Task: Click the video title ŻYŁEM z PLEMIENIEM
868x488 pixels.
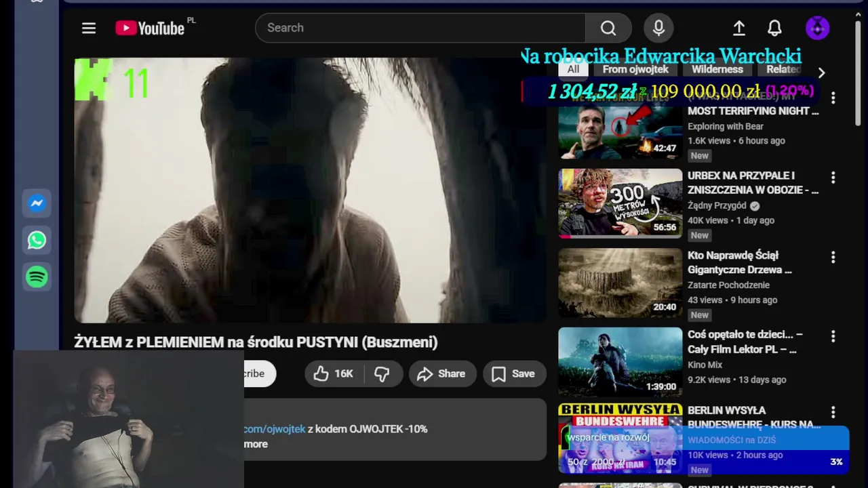Action: click(256, 342)
